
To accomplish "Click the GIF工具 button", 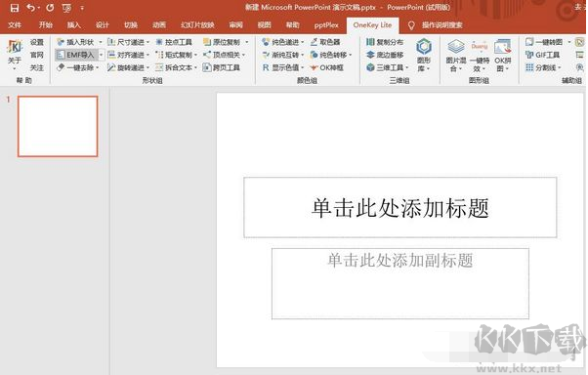I will point(543,55).
